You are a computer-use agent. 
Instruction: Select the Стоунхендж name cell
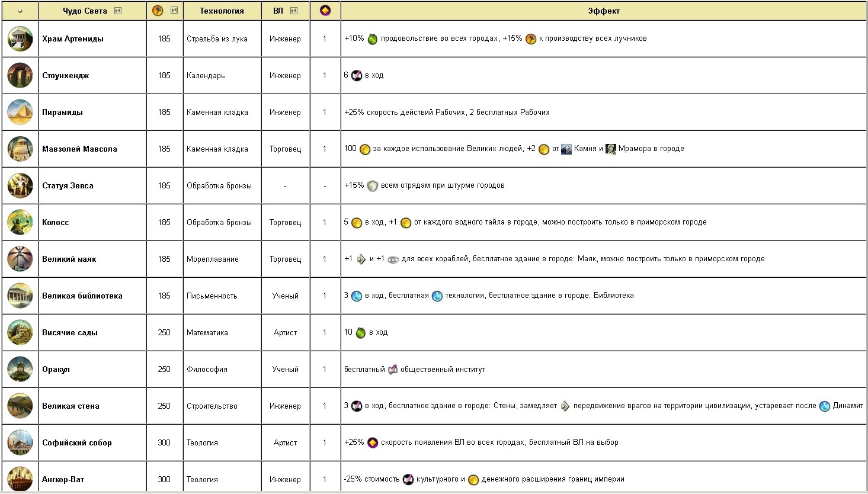92,76
